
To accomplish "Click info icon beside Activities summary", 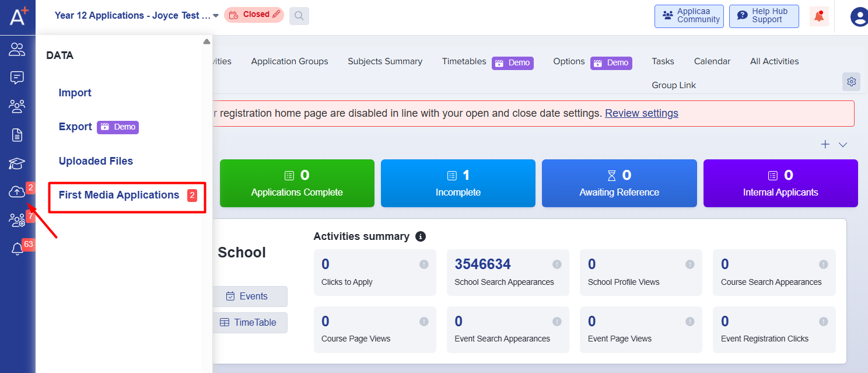I will [420, 236].
